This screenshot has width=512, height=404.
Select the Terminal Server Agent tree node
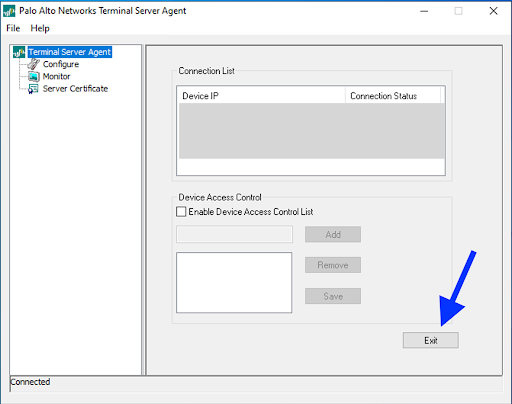[x=70, y=52]
